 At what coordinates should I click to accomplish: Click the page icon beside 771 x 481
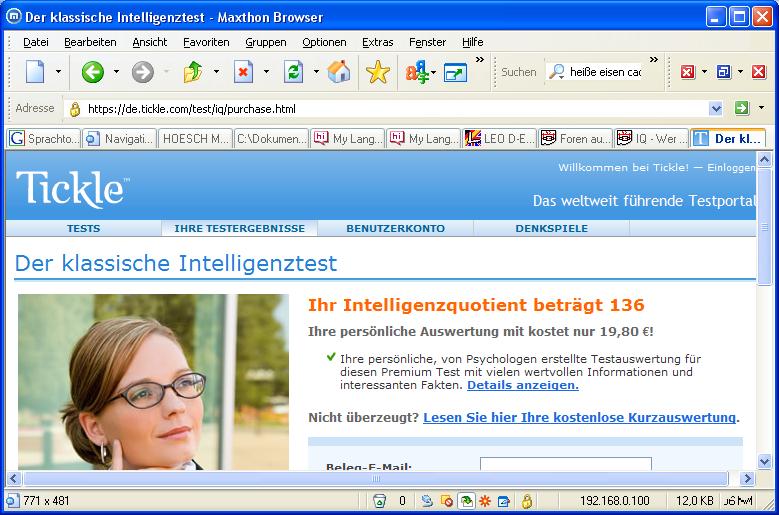click(x=12, y=501)
